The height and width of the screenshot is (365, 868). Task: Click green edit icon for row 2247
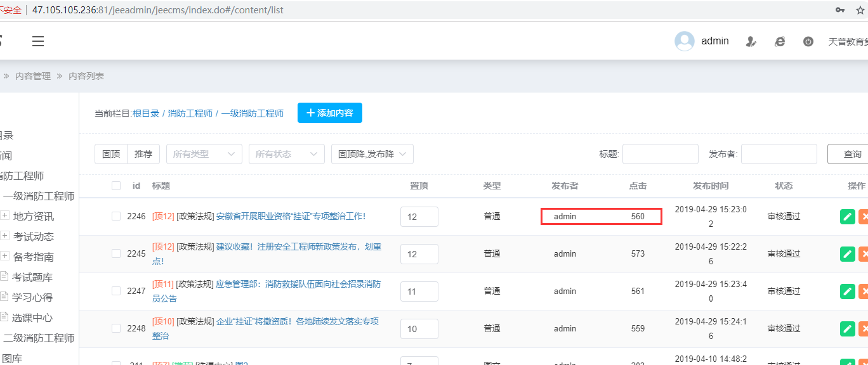pyautogui.click(x=847, y=291)
